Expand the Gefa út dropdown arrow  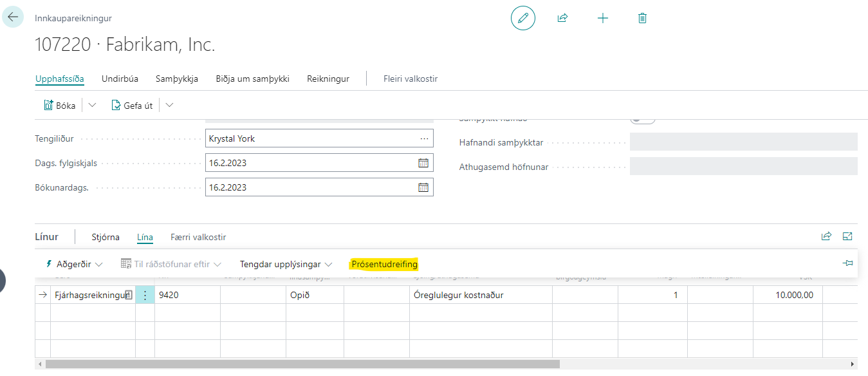coord(170,106)
